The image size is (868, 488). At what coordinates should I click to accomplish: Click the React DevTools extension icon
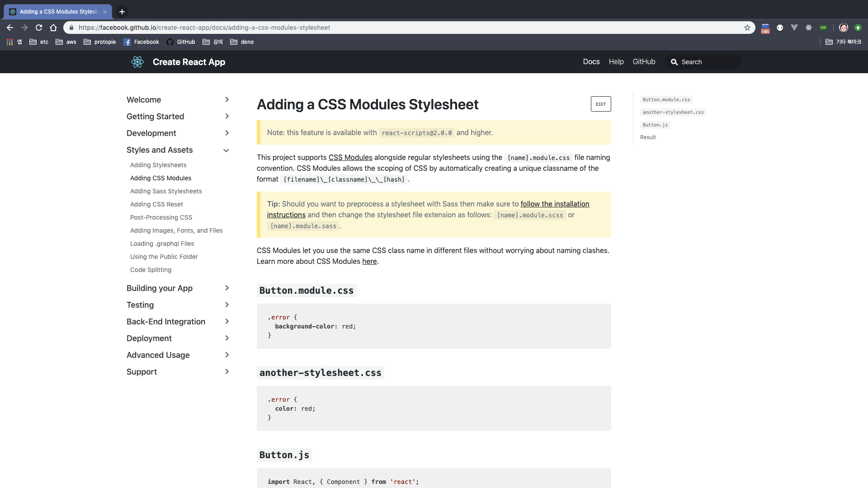click(809, 28)
